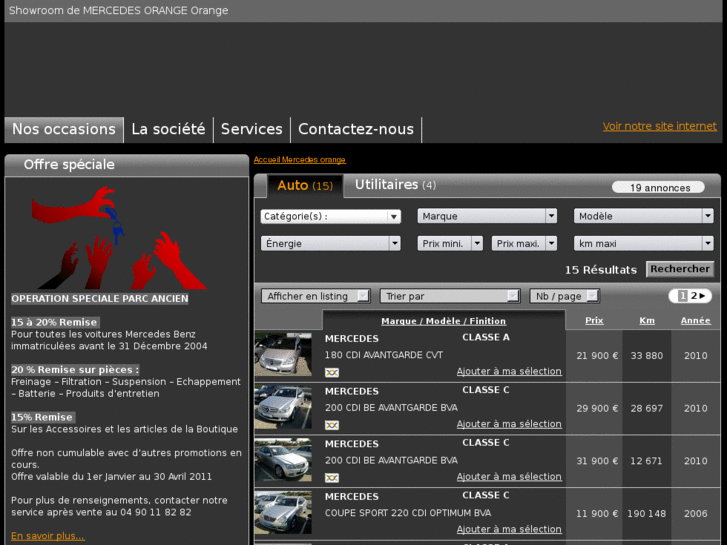Open the Prix mini. dropdown
This screenshot has height=545, width=727.
pyautogui.click(x=450, y=243)
